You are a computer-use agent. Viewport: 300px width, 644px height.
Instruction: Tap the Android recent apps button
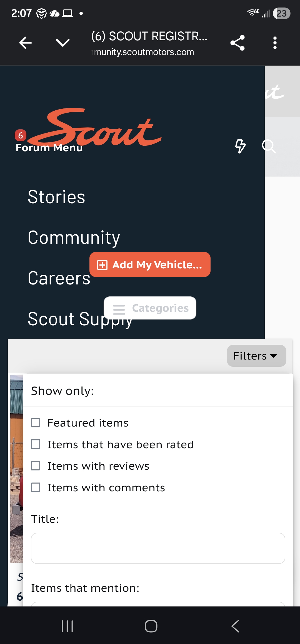[x=67, y=626]
